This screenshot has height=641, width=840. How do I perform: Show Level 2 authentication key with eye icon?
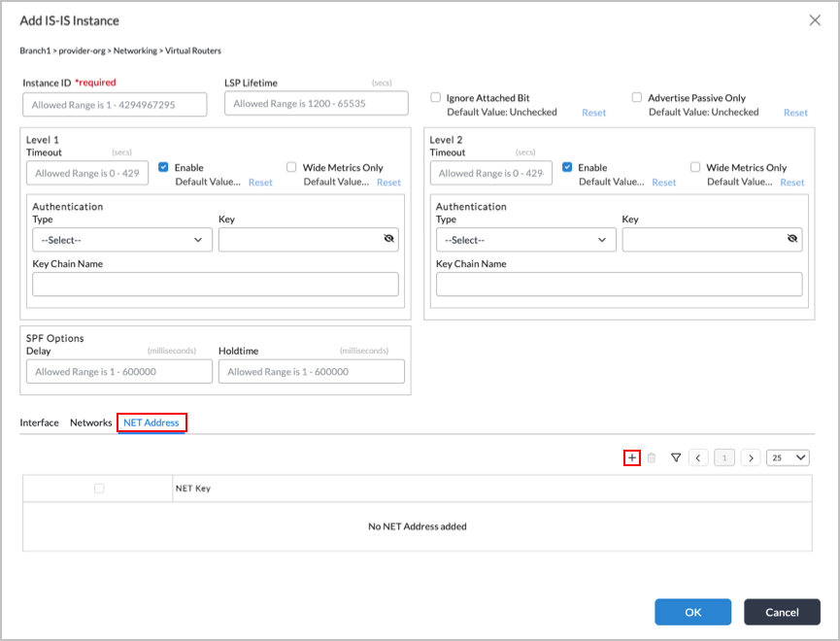(x=792, y=239)
